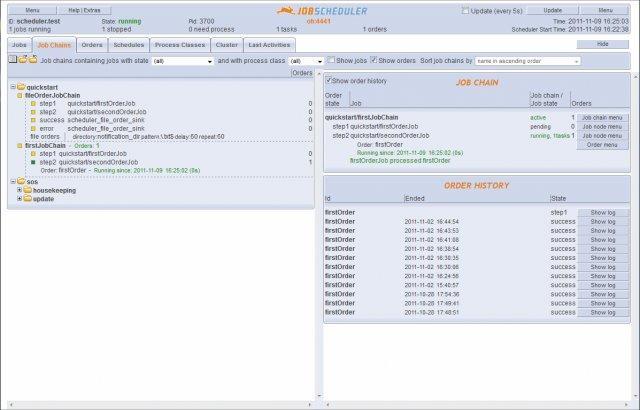640x410 pixels.
Task: Open the process class filter dropdown
Action: pos(306,61)
